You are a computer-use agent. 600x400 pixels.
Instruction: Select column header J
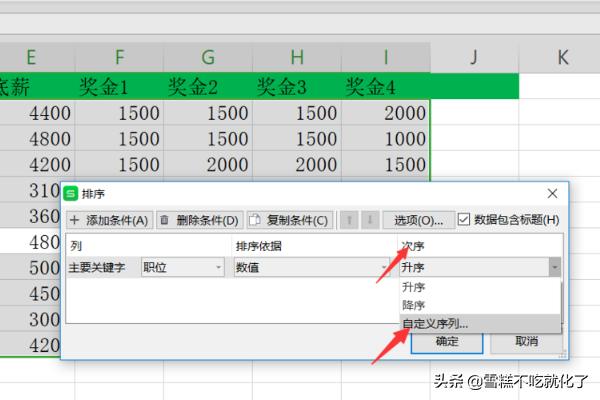pyautogui.click(x=474, y=56)
